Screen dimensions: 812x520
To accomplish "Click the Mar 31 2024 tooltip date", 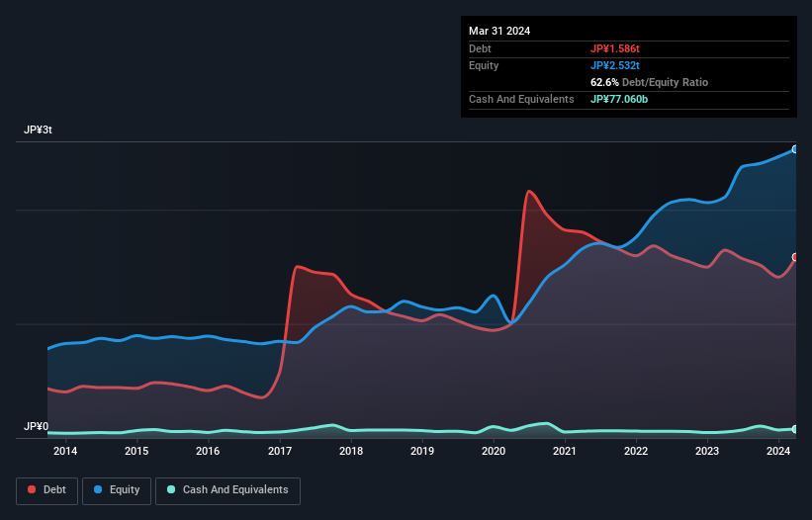I will click(x=499, y=31).
